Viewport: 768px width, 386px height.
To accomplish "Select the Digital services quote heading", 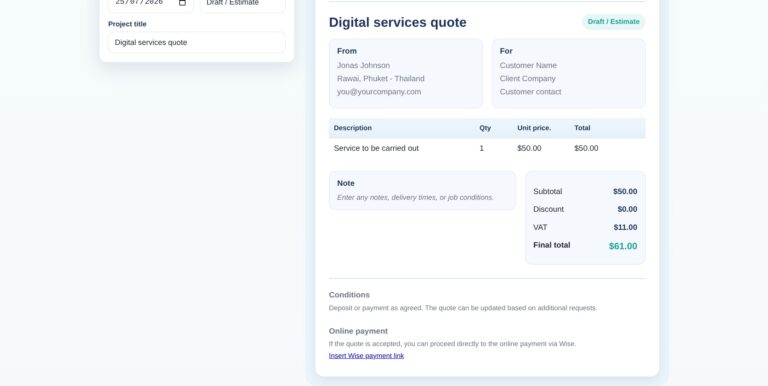I will click(398, 23).
